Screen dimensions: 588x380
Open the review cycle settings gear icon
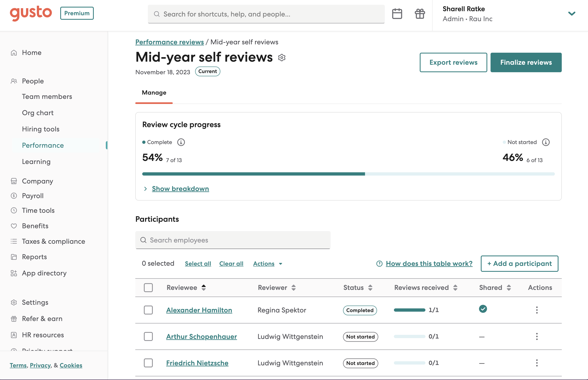[282, 58]
